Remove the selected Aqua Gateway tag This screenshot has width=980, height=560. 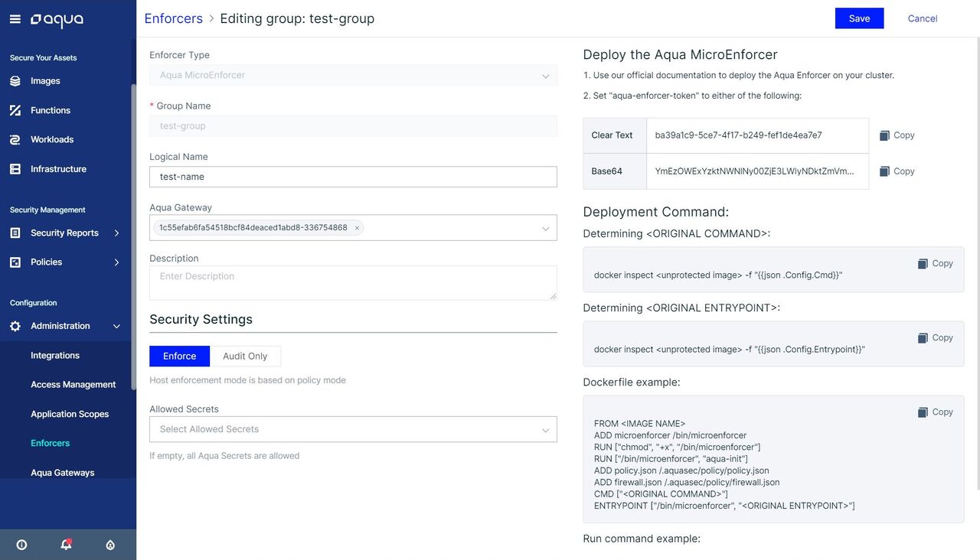357,228
